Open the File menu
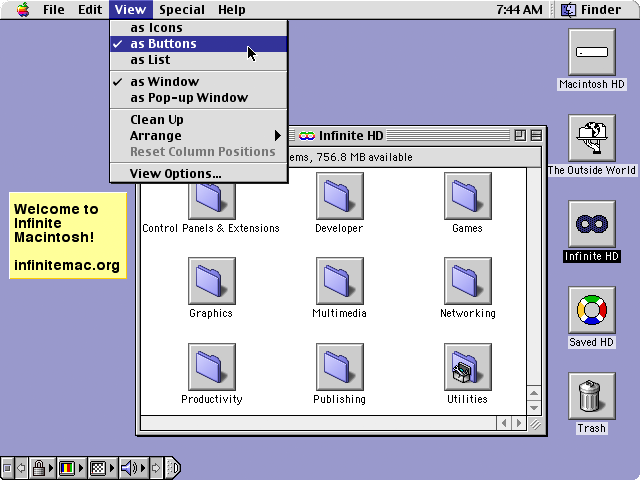The height and width of the screenshot is (480, 640). pyautogui.click(x=54, y=10)
